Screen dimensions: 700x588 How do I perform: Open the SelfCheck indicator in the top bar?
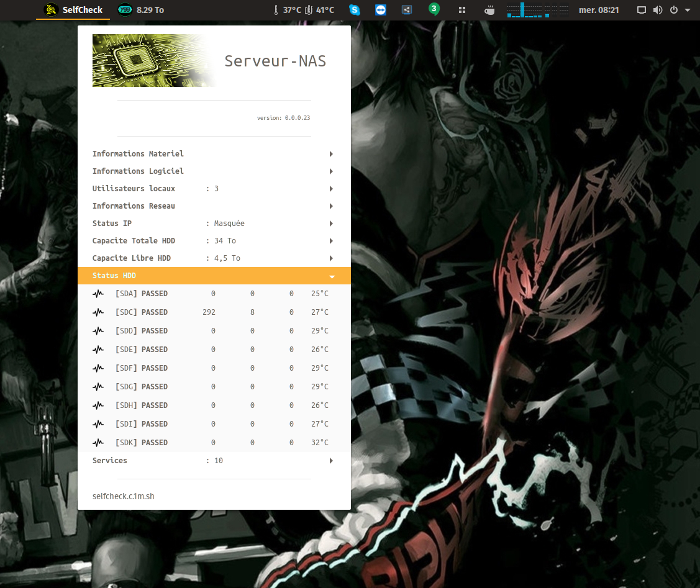pos(73,10)
